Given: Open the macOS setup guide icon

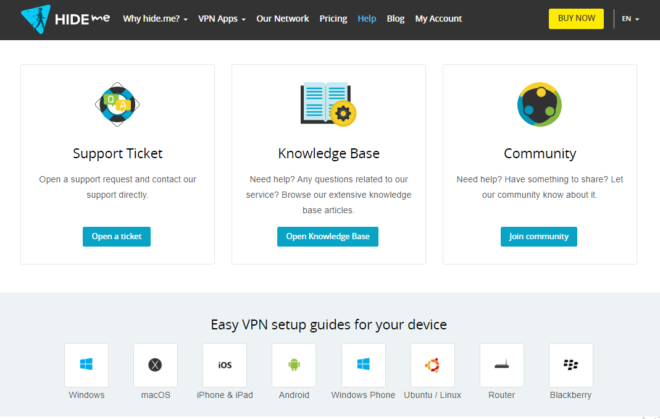Looking at the screenshot, I should (155, 365).
